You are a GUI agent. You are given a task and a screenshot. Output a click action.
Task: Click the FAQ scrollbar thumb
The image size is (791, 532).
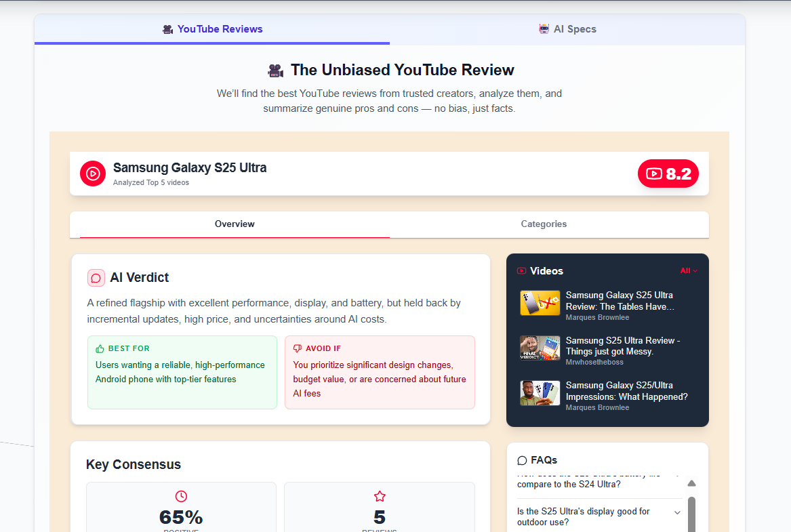coord(691,514)
